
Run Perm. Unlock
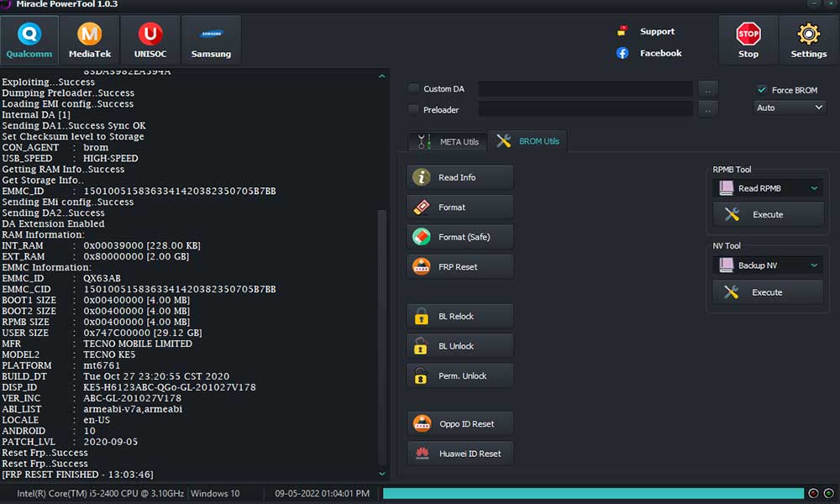pos(460,376)
